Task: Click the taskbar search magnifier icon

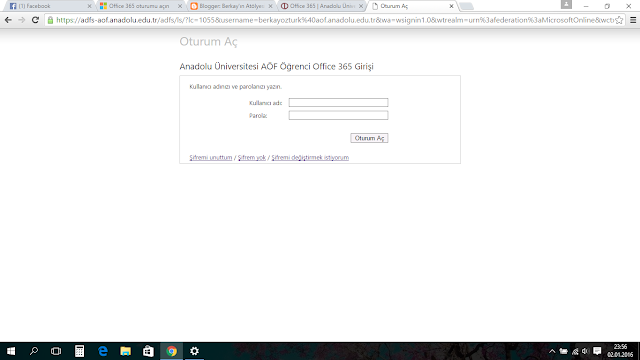Action: click(34, 351)
